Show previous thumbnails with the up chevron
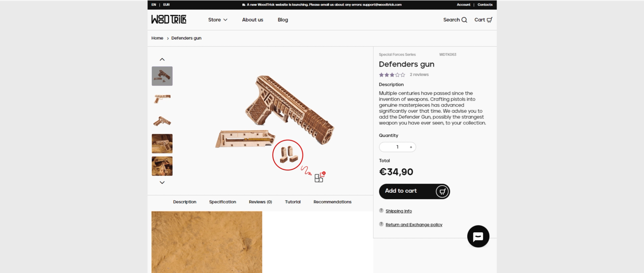The image size is (644, 273). click(162, 59)
